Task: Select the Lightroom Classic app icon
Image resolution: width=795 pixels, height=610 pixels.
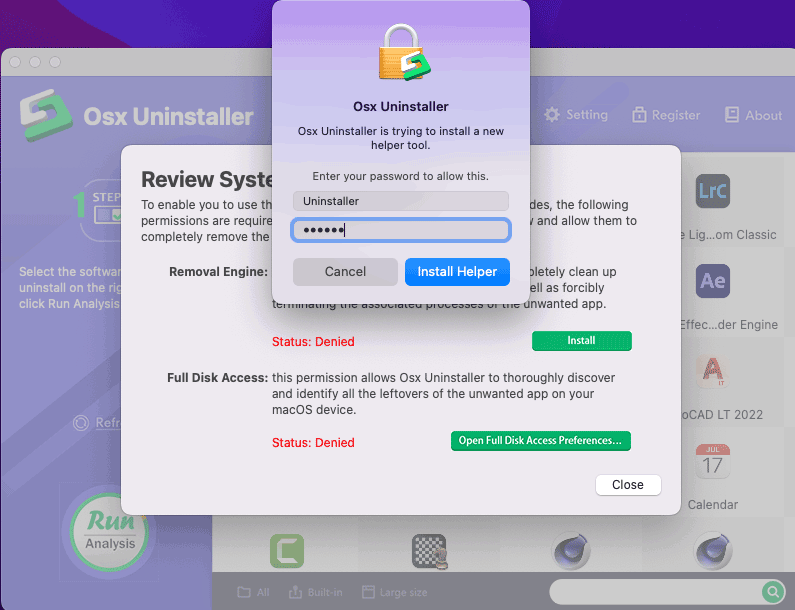Action: (x=712, y=191)
